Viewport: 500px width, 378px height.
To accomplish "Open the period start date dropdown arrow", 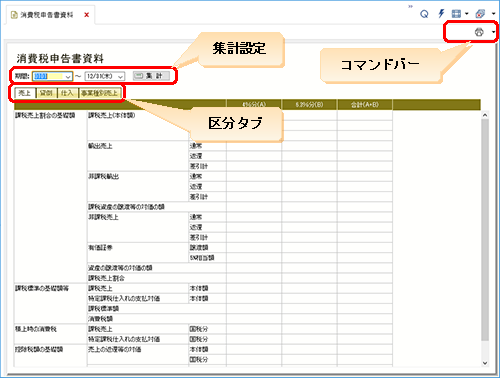I will (68, 77).
